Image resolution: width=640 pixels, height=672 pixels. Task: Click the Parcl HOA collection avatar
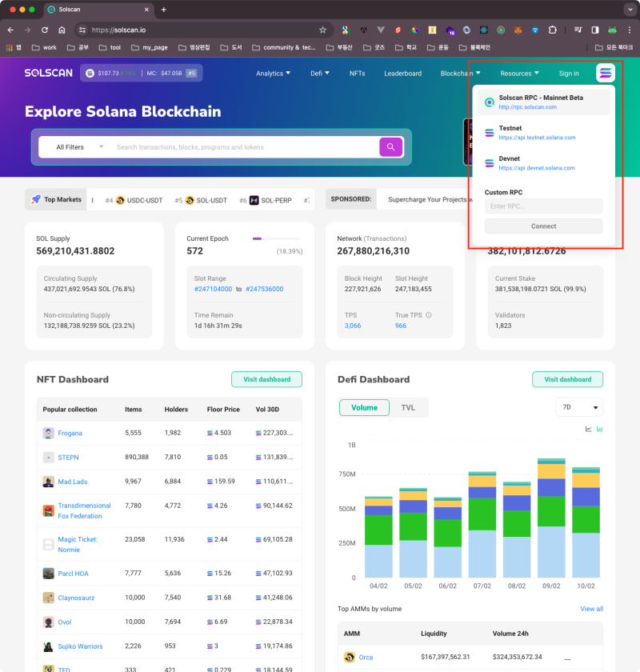[x=49, y=574]
